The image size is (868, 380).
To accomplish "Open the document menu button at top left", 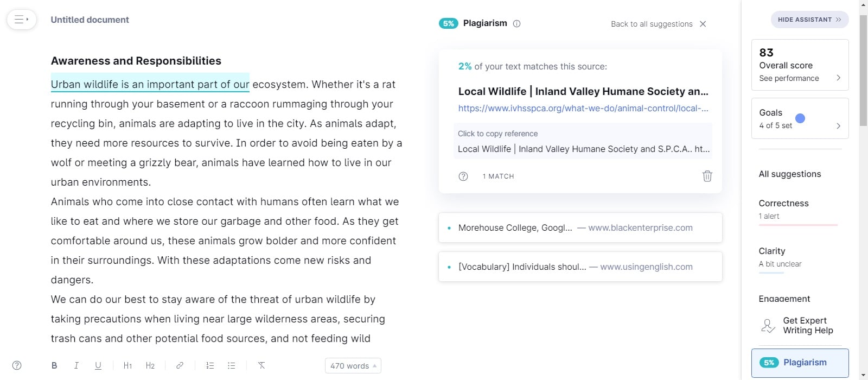I will coord(21,20).
